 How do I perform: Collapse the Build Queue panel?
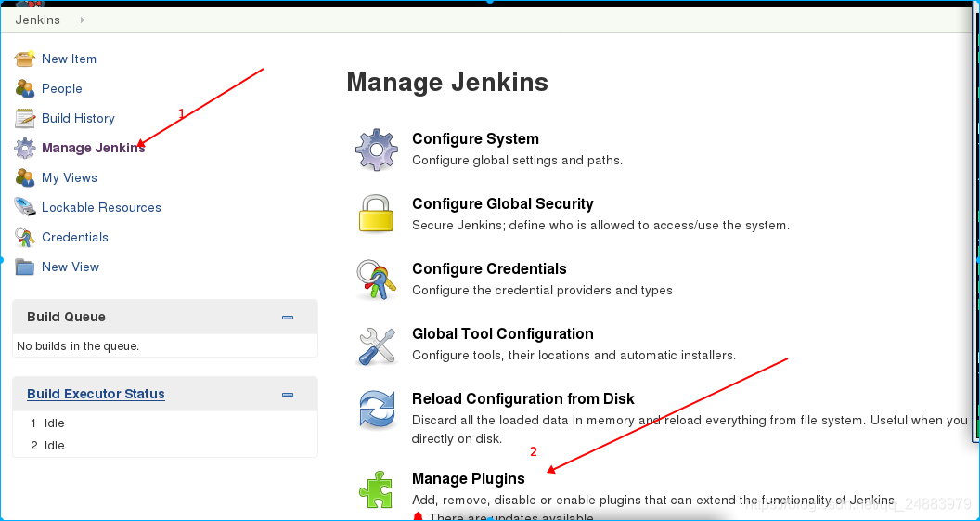point(288,317)
